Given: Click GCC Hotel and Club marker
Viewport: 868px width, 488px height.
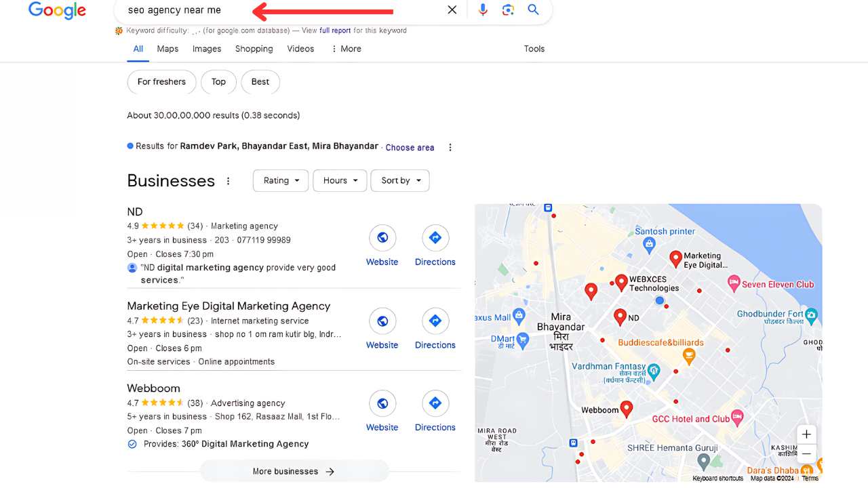Looking at the screenshot, I should click(x=737, y=418).
